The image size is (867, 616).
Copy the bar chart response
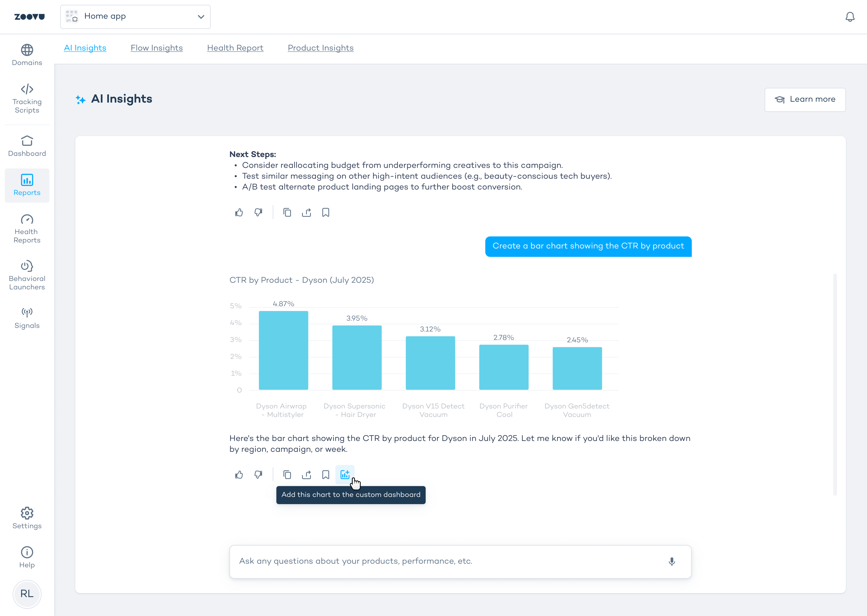(x=287, y=475)
